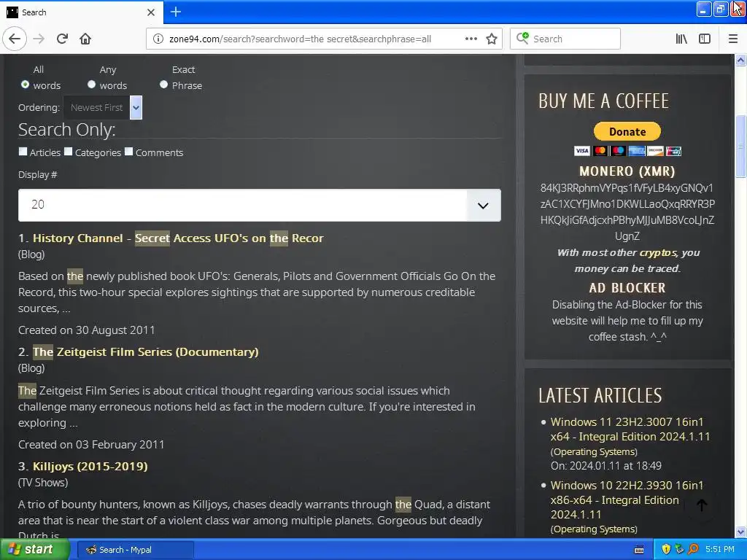The image size is (747, 560).
Task: Click the Visa card icon
Action: (581, 151)
